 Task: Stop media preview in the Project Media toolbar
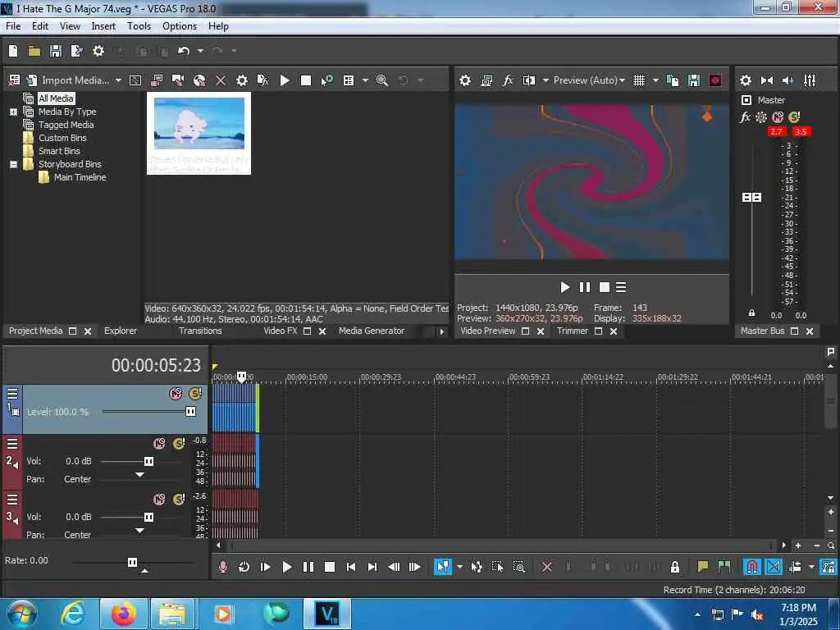(306, 80)
